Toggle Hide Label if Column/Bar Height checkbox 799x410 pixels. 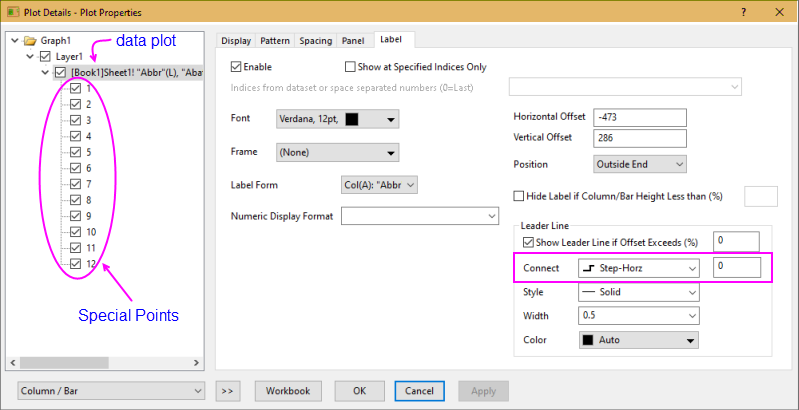(519, 196)
